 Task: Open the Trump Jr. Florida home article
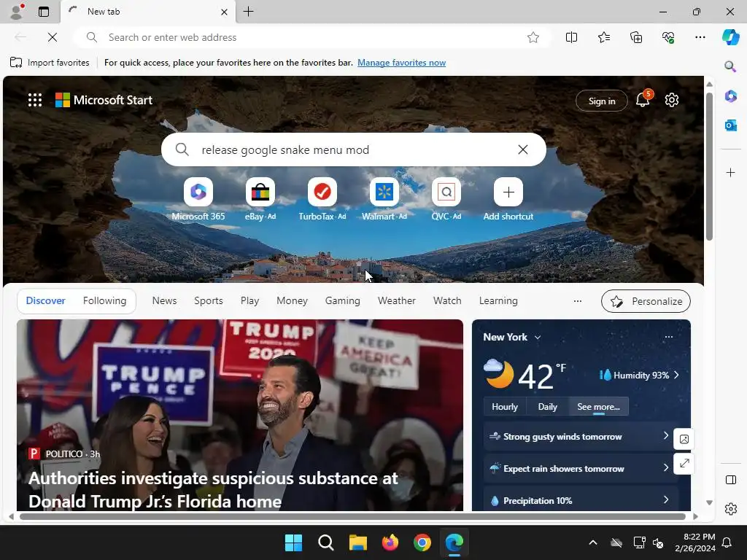(213, 489)
